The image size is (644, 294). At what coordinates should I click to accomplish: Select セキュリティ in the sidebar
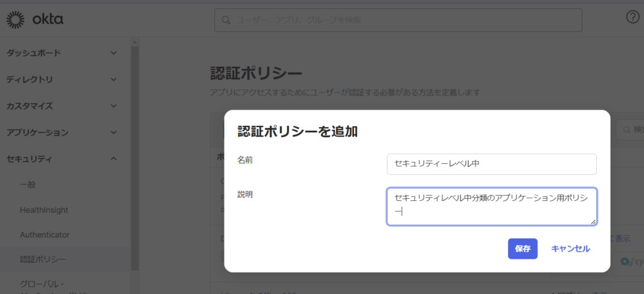[x=29, y=159]
